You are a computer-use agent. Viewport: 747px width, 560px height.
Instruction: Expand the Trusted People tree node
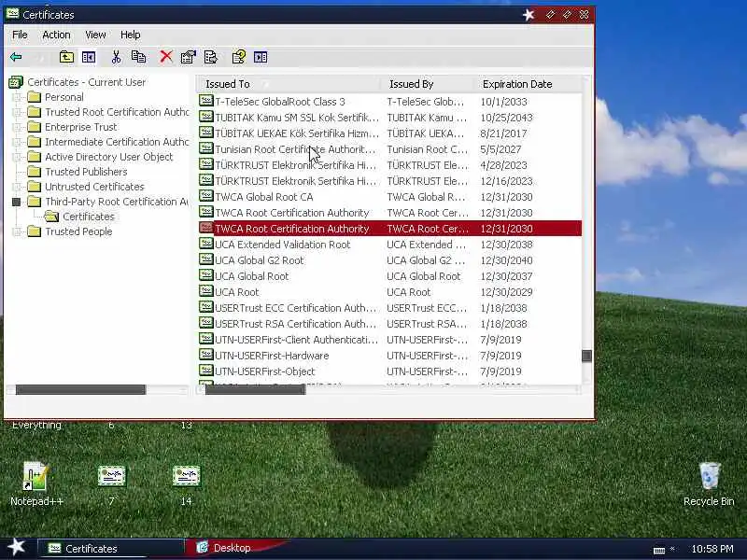(x=17, y=231)
